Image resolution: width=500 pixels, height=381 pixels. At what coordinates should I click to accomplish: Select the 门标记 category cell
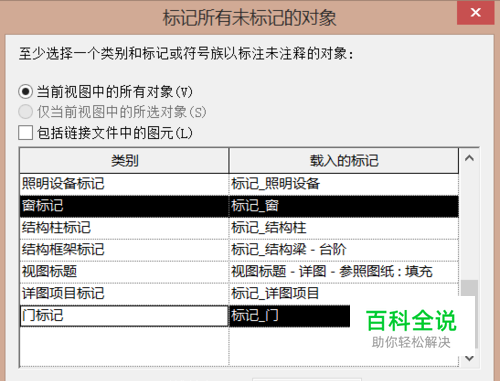pyautogui.click(x=124, y=316)
